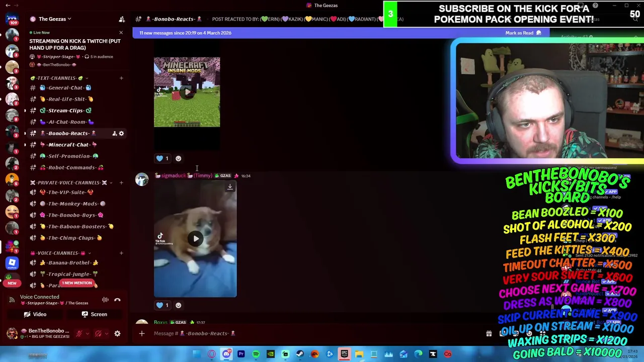Viewport: 644px width, 362px height.
Task: Open the gift Nitro icon in message bar
Action: (489, 333)
